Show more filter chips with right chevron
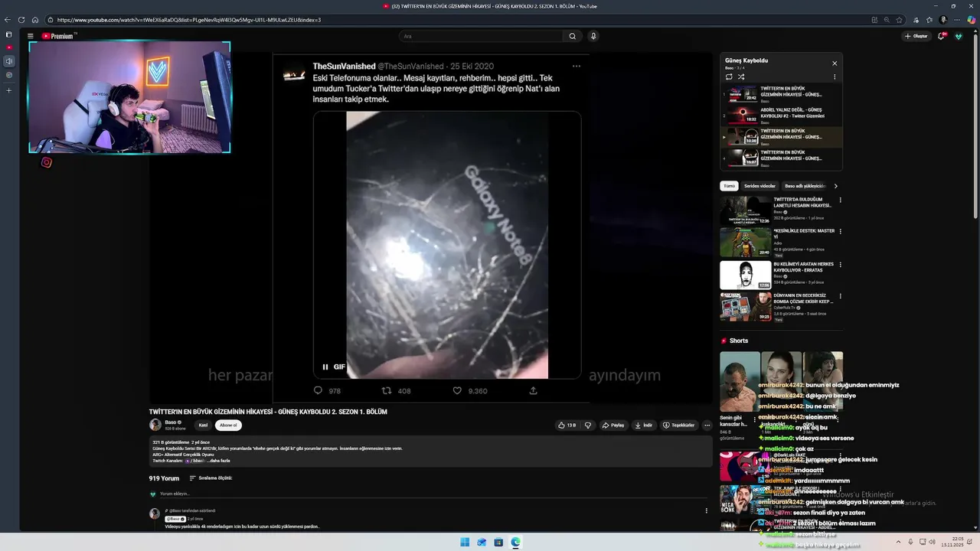 pyautogui.click(x=835, y=186)
